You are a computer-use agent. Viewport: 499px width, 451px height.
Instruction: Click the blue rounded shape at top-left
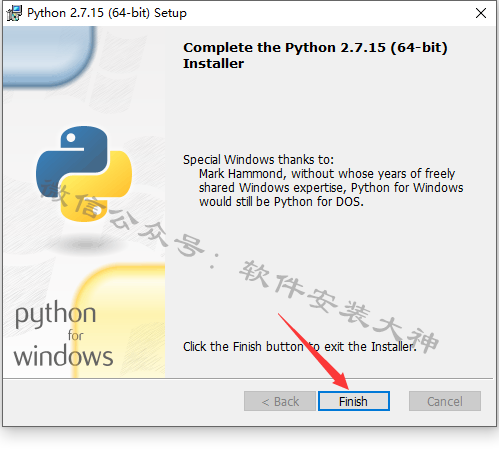click(x=47, y=55)
